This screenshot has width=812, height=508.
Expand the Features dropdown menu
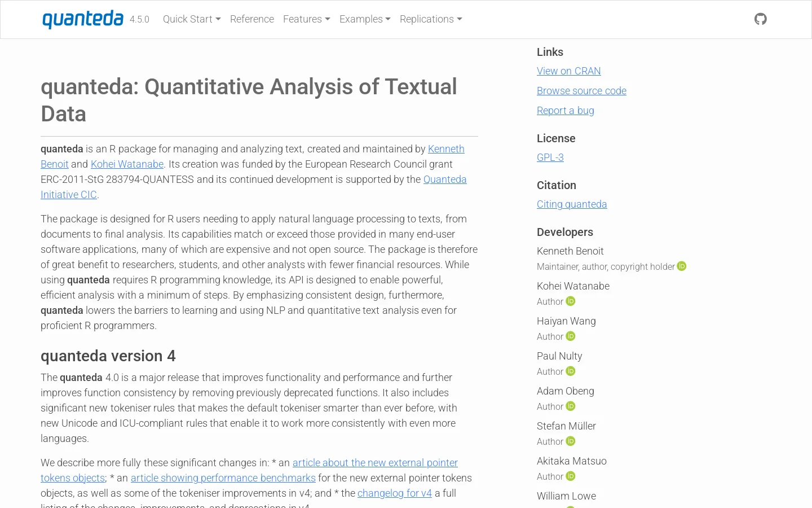pyautogui.click(x=307, y=19)
